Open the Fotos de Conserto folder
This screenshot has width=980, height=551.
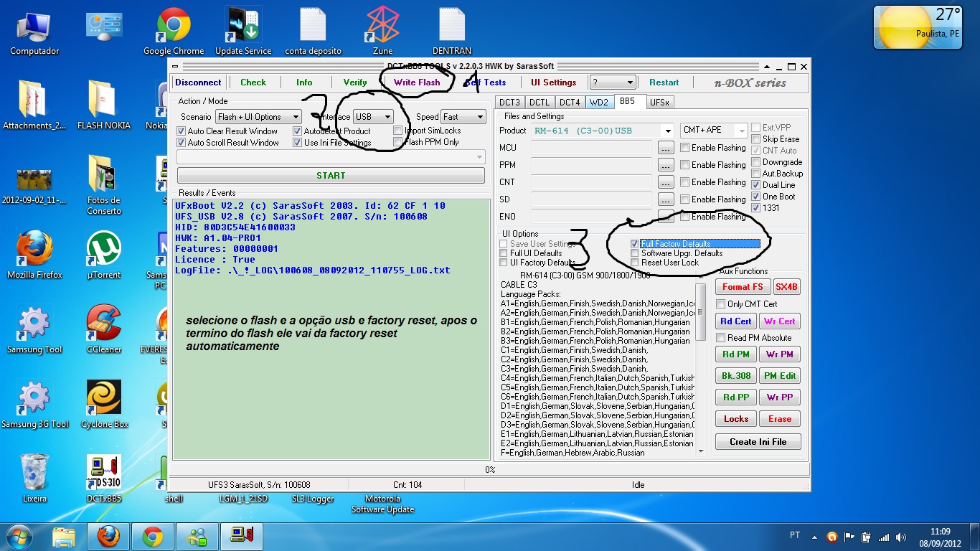point(104,184)
